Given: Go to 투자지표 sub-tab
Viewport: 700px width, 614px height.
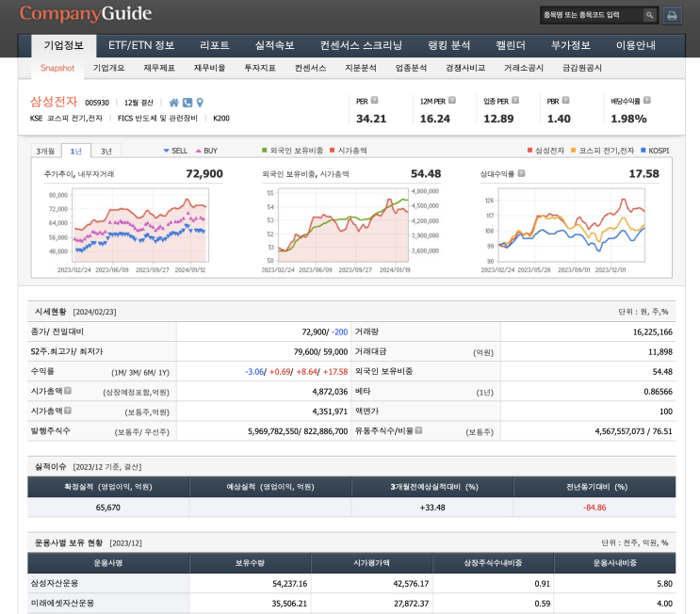Looking at the screenshot, I should tap(260, 68).
